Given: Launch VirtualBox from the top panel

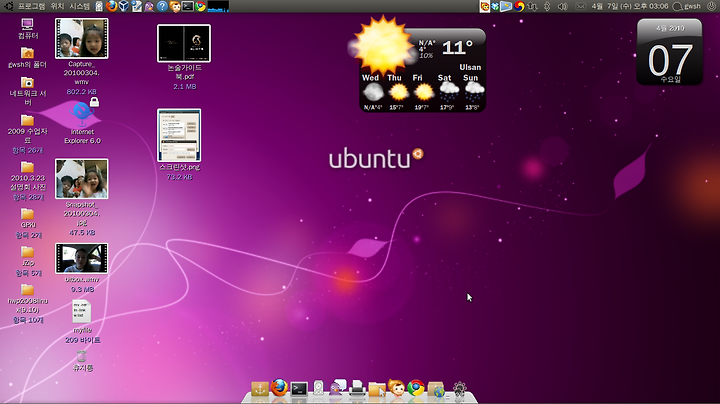Looking at the screenshot, I should (x=124, y=6).
